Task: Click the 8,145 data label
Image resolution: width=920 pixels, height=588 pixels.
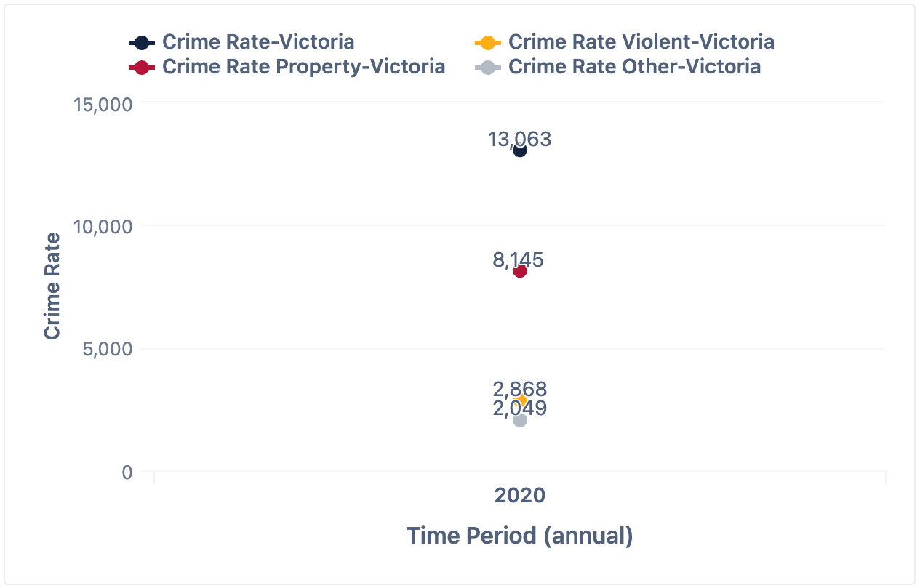Action: click(518, 259)
